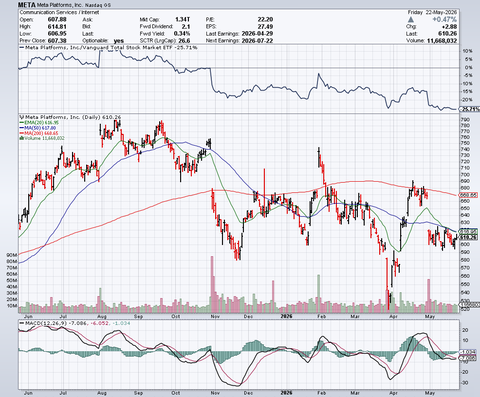Click the 'MA(50) 617.80' legend text
The width and height of the screenshot is (480, 397).
click(40, 128)
